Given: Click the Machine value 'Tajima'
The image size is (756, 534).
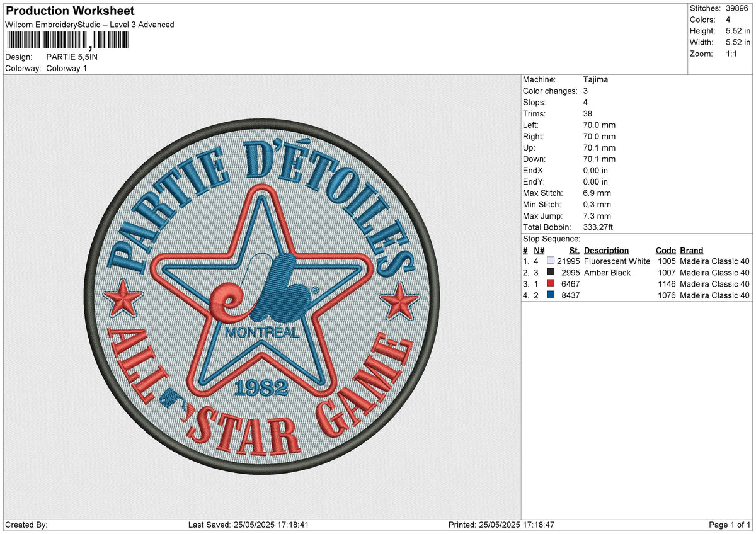Looking at the screenshot, I should pyautogui.click(x=595, y=79).
